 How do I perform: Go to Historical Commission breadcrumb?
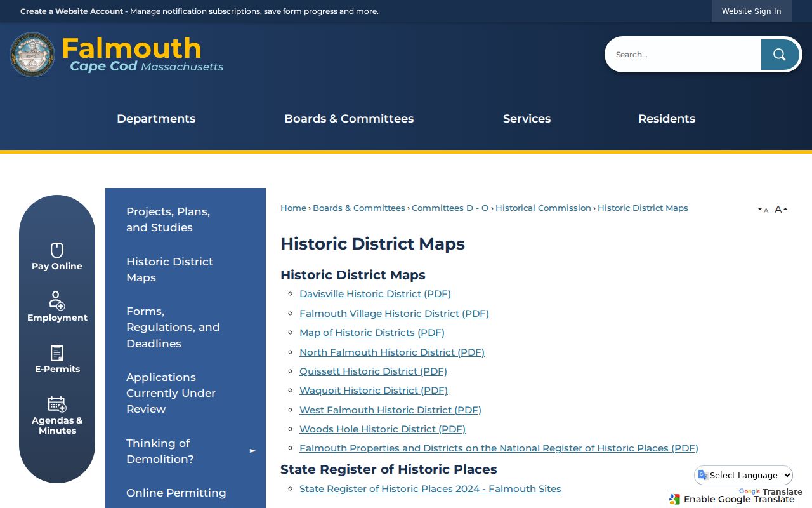tap(543, 208)
